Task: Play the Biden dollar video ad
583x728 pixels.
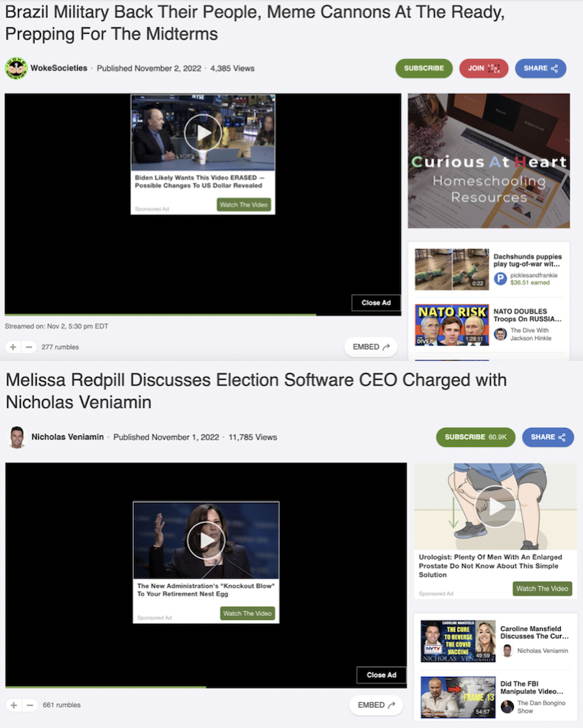Action: 202,133
